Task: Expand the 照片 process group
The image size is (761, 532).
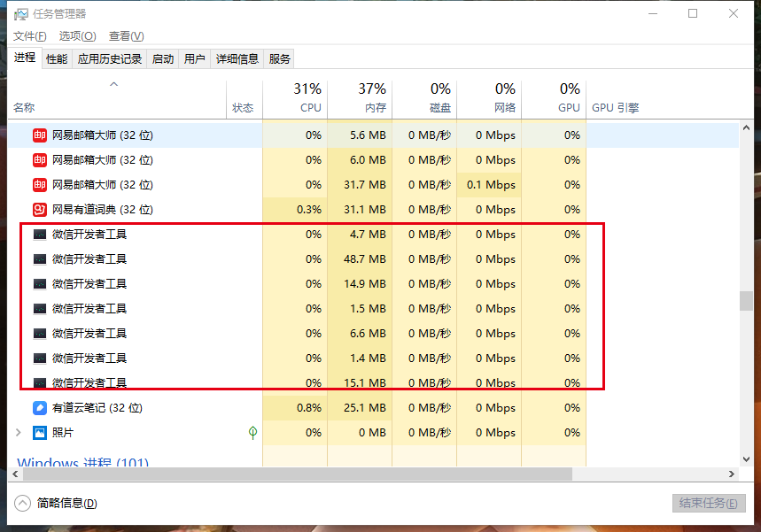Action: tap(19, 432)
